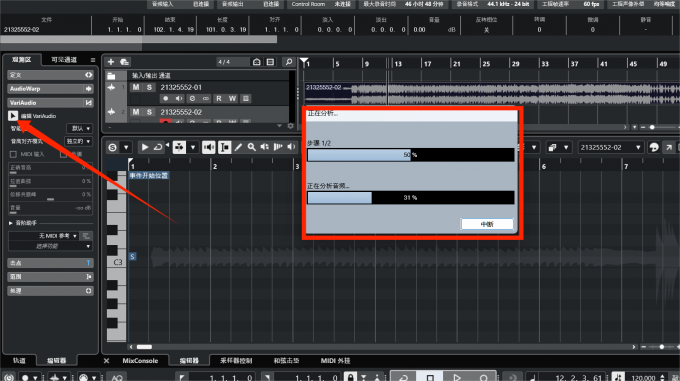Select the Zoom magnifier tool in editor
The image size is (680, 381).
pyautogui.click(x=252, y=147)
